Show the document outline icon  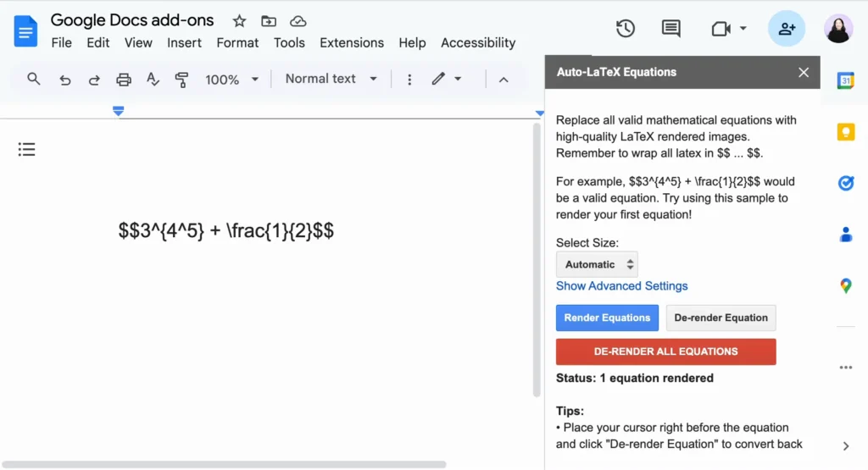(26, 149)
